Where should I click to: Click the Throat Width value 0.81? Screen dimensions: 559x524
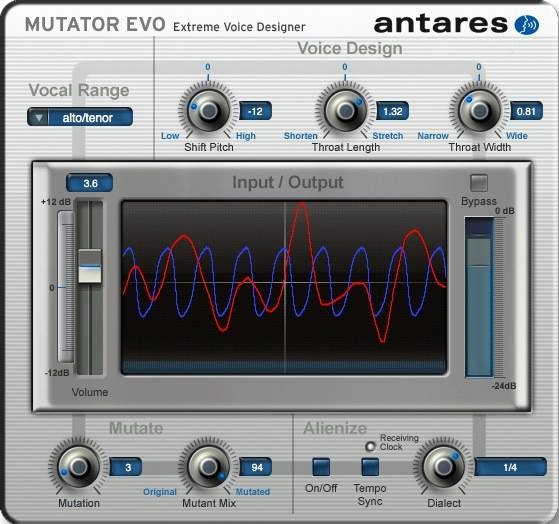tap(527, 112)
